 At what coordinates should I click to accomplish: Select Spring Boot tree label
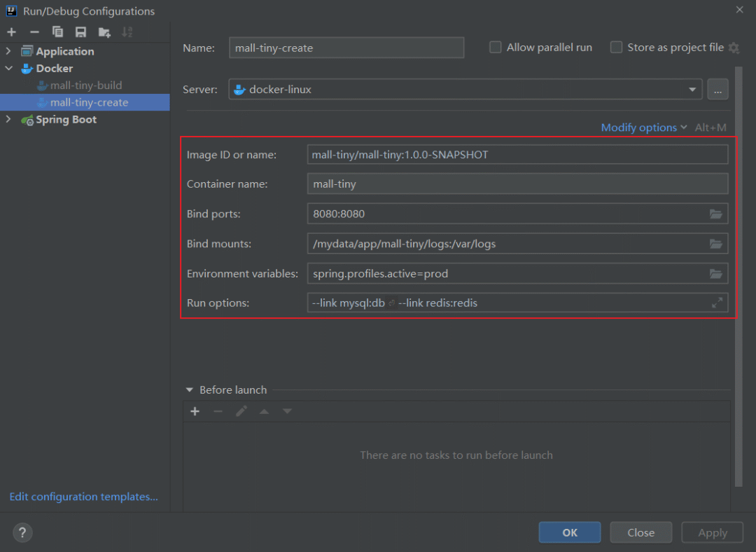(66, 120)
